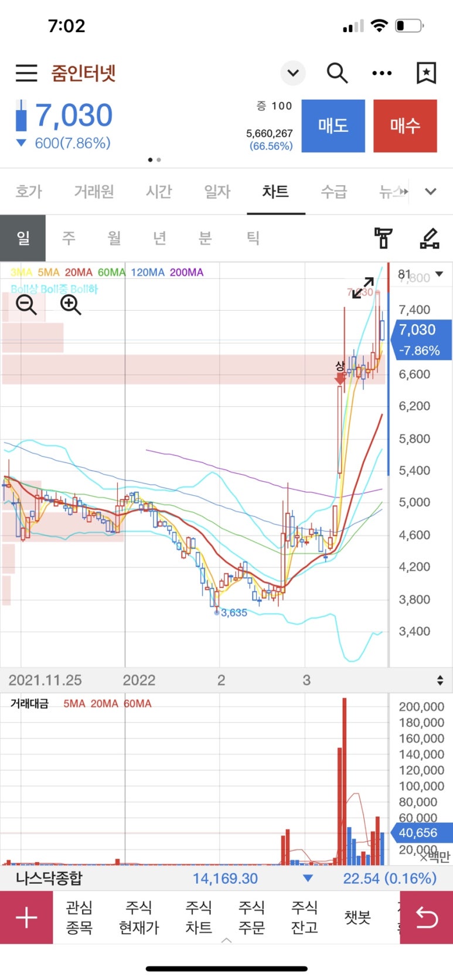
Task: Open the stock selector dropdown chevron
Action: 293,73
